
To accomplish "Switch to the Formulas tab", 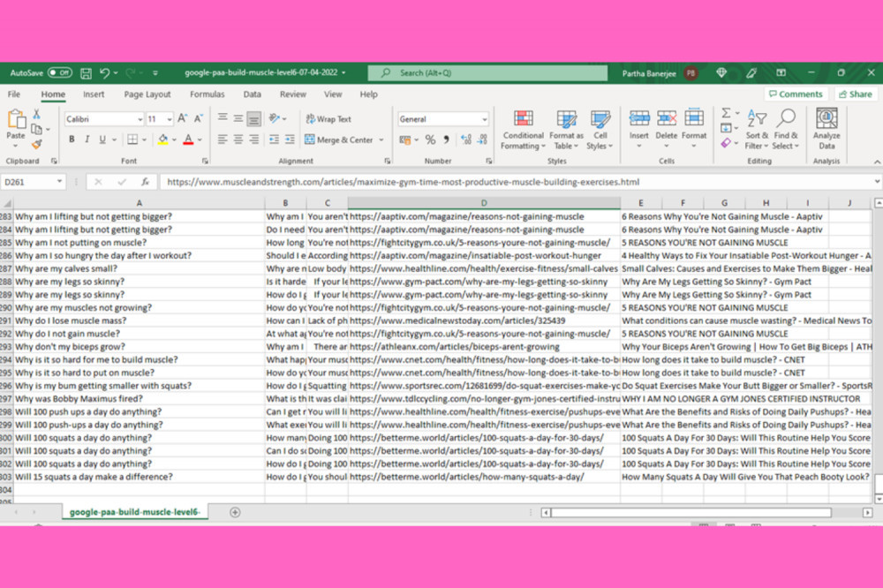I will [x=208, y=94].
